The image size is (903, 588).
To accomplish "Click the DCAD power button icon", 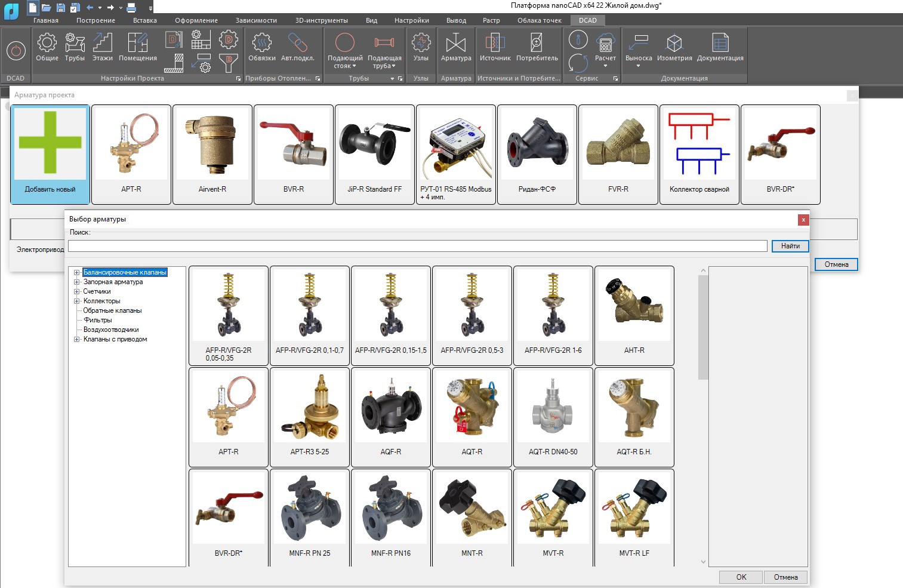I will click(x=16, y=51).
